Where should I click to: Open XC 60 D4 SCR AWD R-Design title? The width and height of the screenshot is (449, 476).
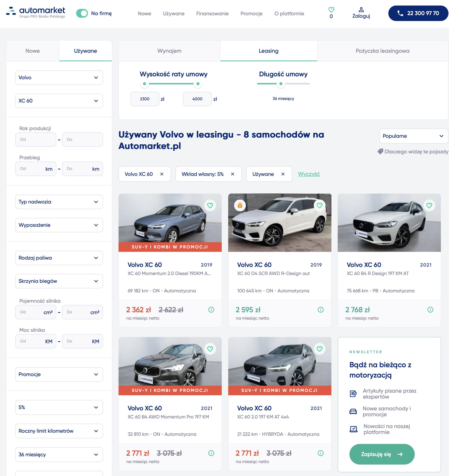[273, 274]
